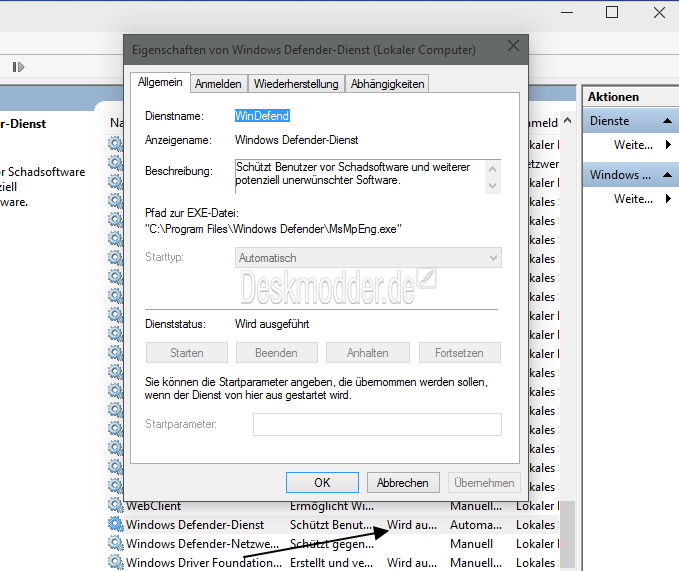Expand Weite... submenu under Dienste
This screenshot has width=679, height=571.
(668, 145)
